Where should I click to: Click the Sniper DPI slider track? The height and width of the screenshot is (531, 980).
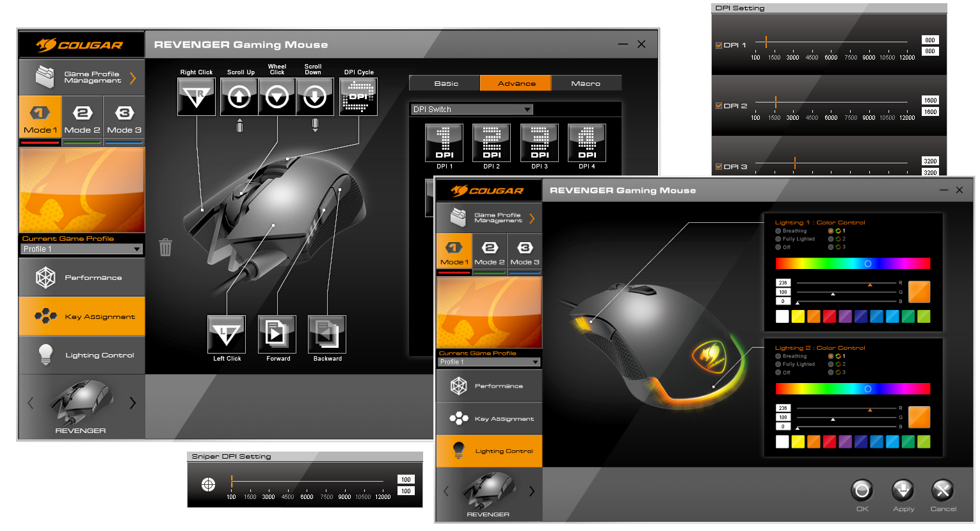[307, 481]
